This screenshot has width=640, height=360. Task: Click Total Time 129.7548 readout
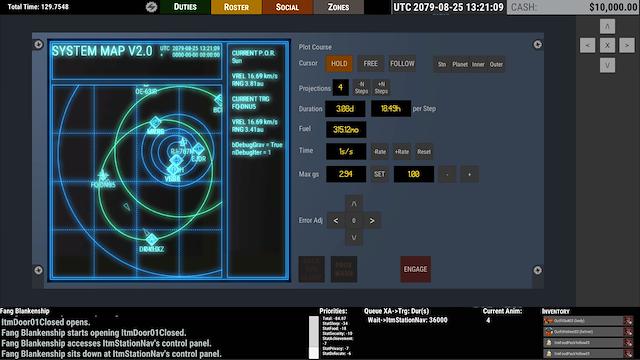38,7
